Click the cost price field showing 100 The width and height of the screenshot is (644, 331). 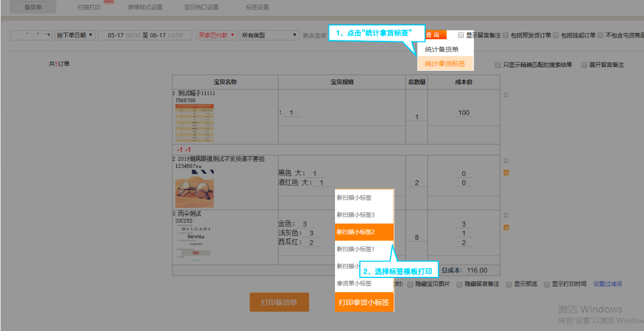point(464,113)
